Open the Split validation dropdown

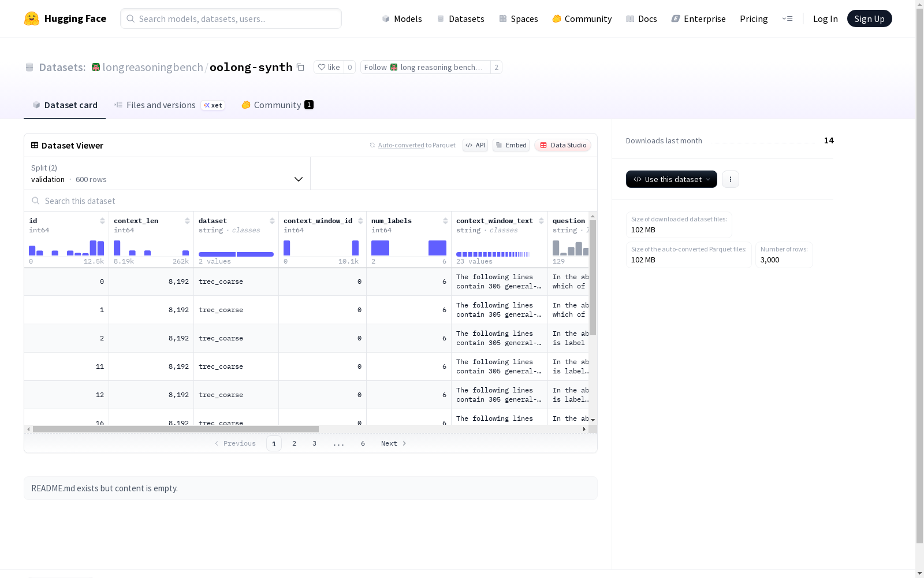pos(167,173)
